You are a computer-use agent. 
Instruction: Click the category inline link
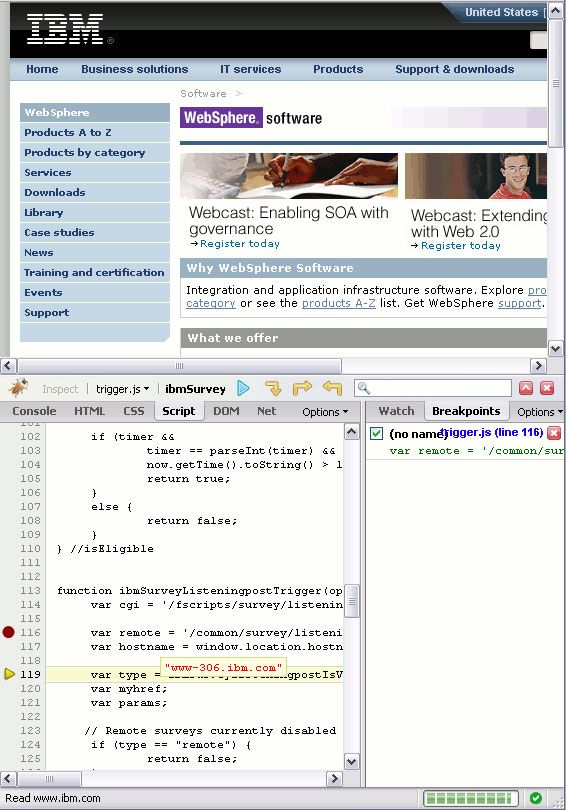pos(211,303)
